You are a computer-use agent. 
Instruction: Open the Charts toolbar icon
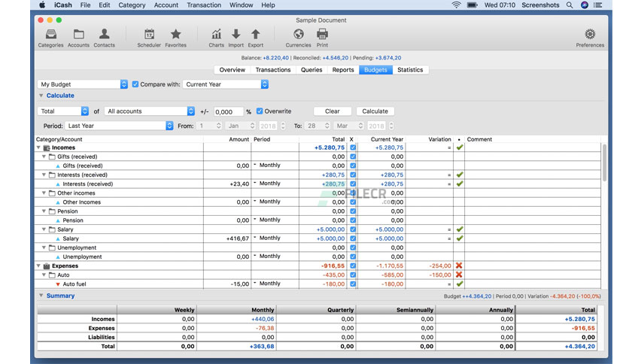[216, 34]
